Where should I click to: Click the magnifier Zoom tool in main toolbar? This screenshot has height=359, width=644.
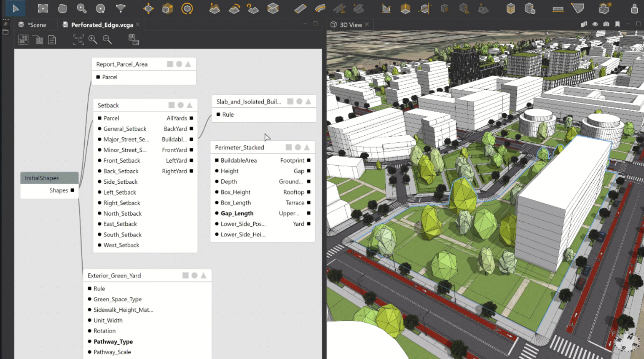click(81, 8)
